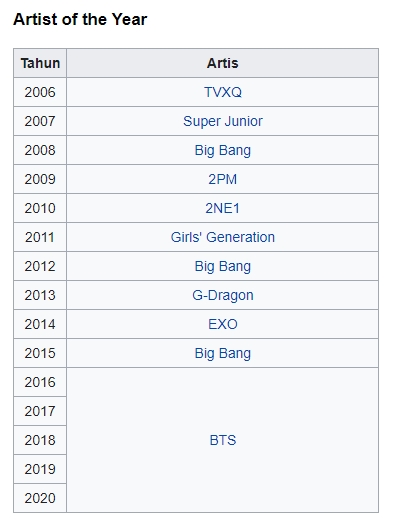411x525 pixels.
Task: Select the 2020 year cell
Action: (x=40, y=498)
